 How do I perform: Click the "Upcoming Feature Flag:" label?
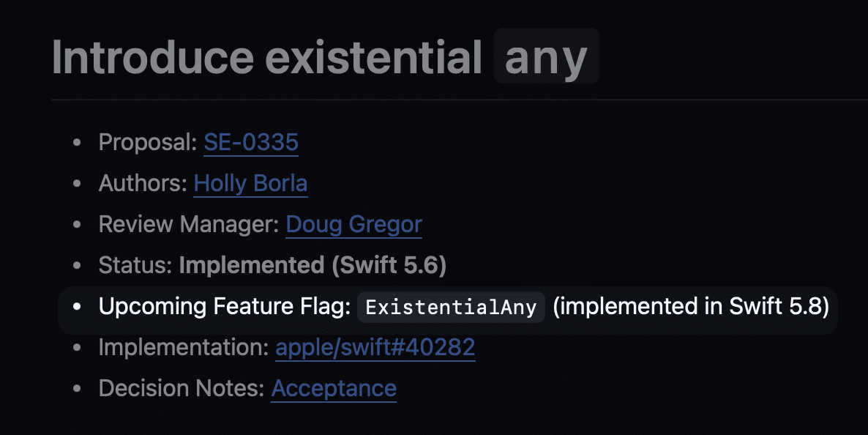(x=225, y=306)
